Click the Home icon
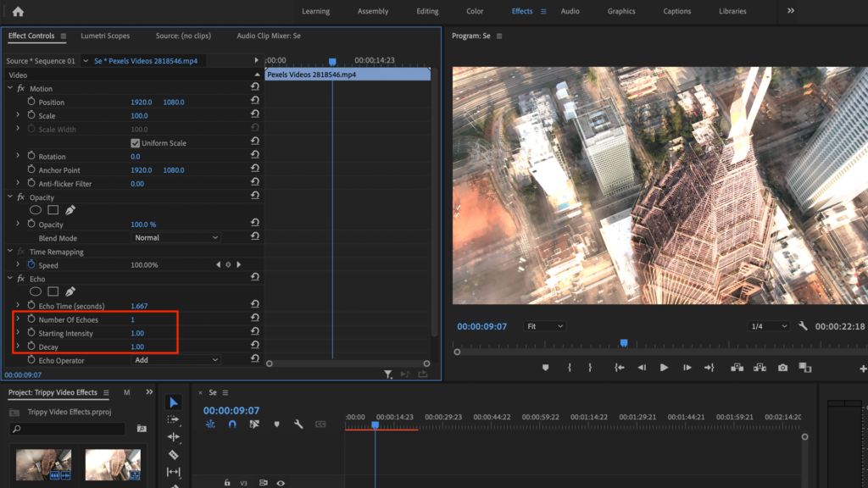868x488 pixels. [x=18, y=11]
